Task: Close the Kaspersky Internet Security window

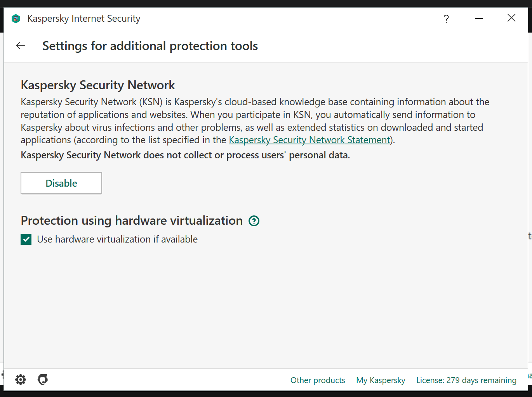Action: pyautogui.click(x=511, y=18)
